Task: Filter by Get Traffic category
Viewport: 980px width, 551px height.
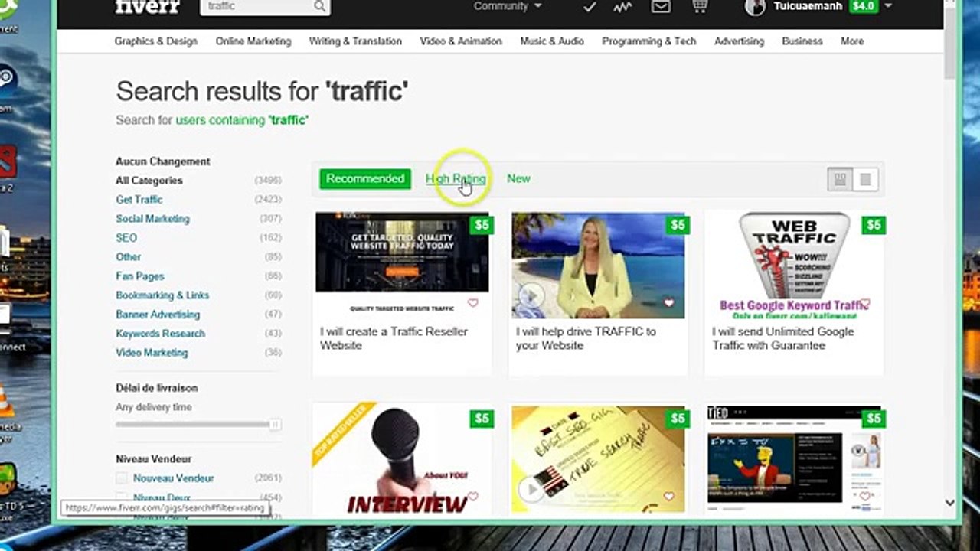Action: [139, 200]
